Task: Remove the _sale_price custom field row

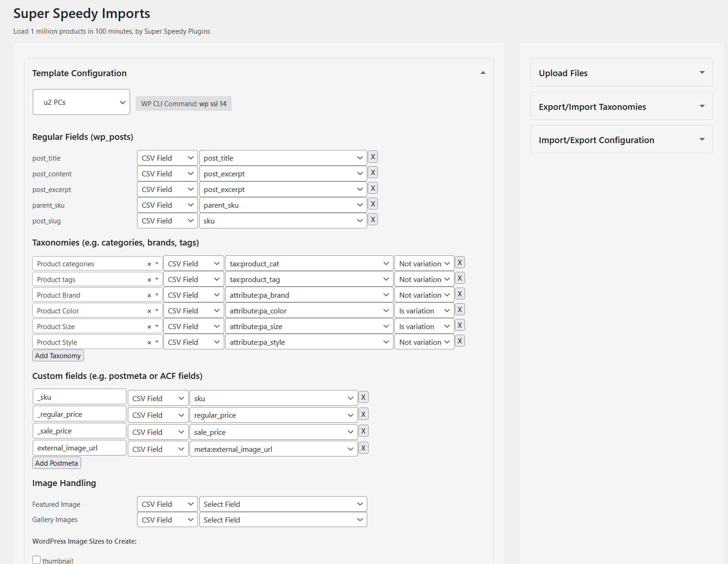Action: tap(363, 431)
